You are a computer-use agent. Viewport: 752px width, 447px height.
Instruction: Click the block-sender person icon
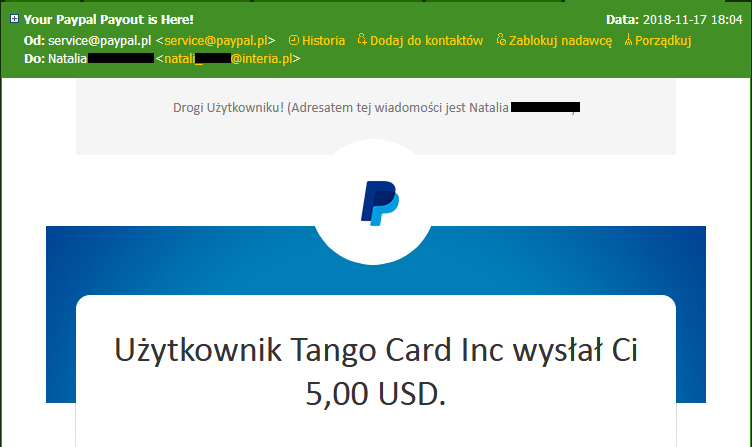coord(501,39)
